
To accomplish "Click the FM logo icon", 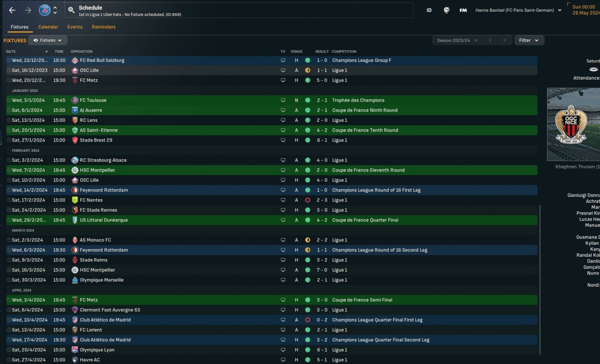I will [x=463, y=10].
